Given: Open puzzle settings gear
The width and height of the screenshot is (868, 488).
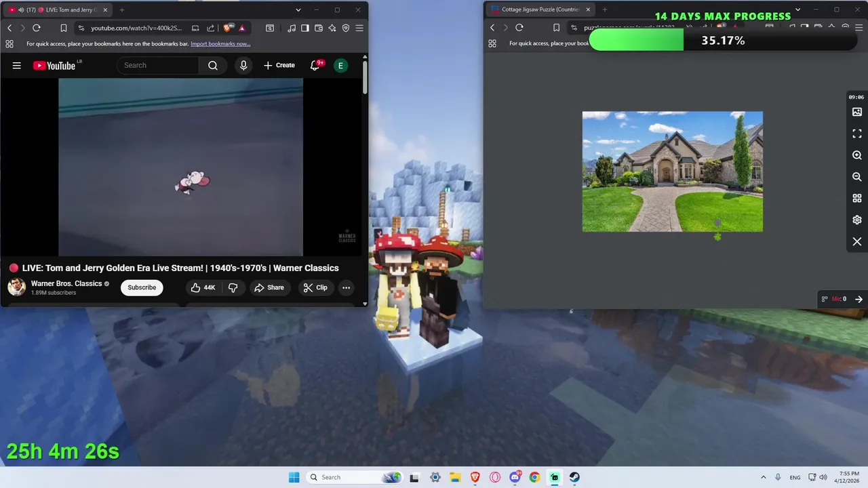Looking at the screenshot, I should [x=857, y=220].
